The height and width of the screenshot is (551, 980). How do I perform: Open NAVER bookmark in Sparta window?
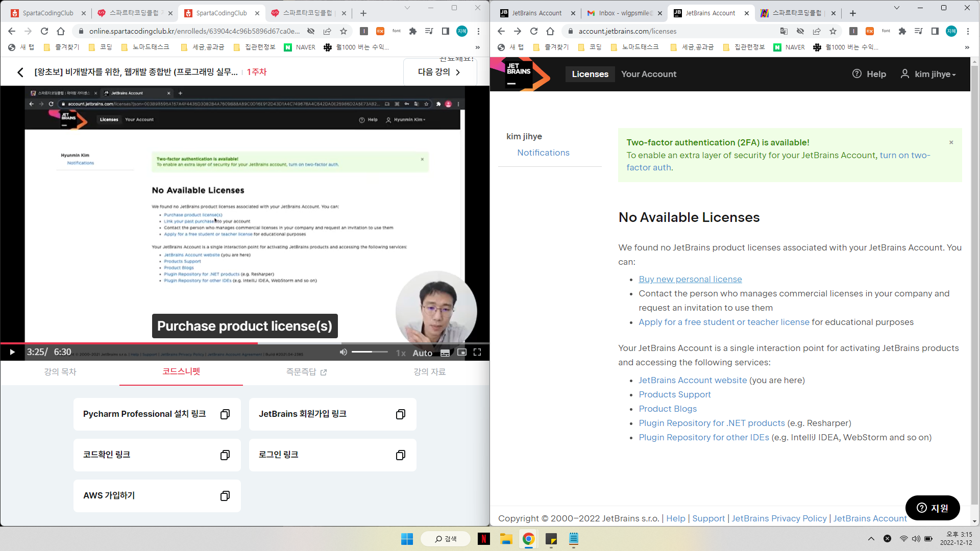pyautogui.click(x=300, y=47)
